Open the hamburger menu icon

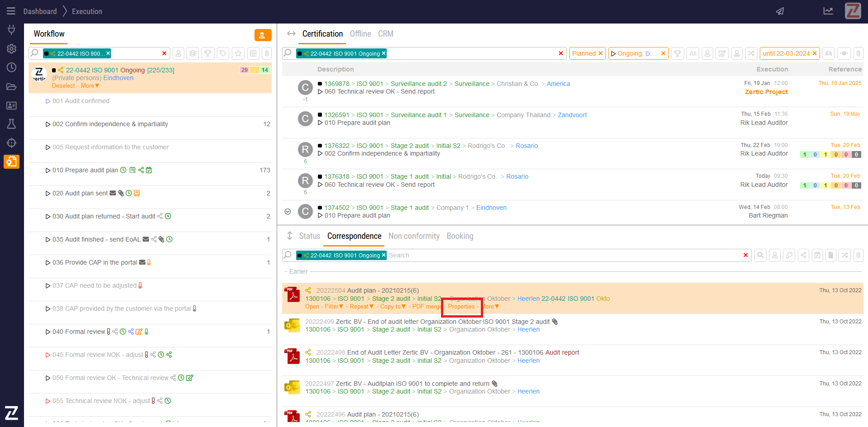coord(11,11)
